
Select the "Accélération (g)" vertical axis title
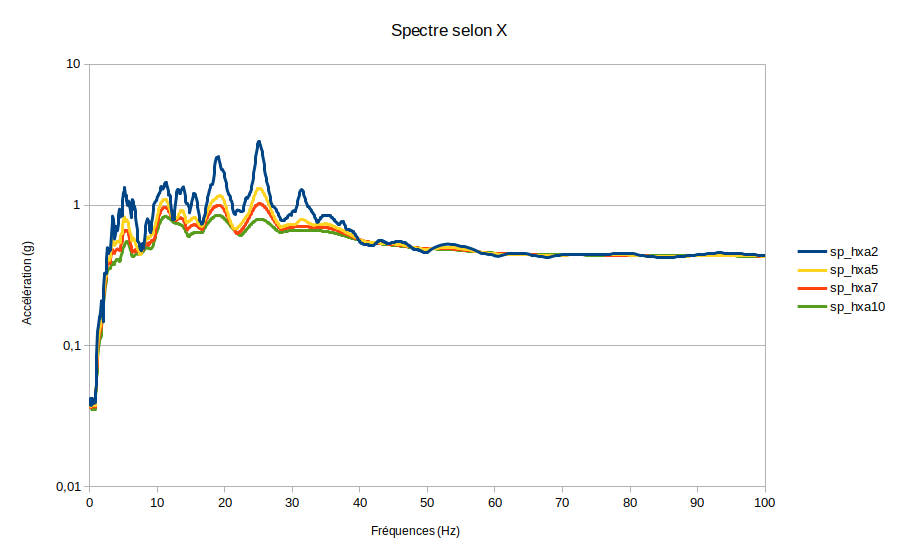tap(27, 275)
